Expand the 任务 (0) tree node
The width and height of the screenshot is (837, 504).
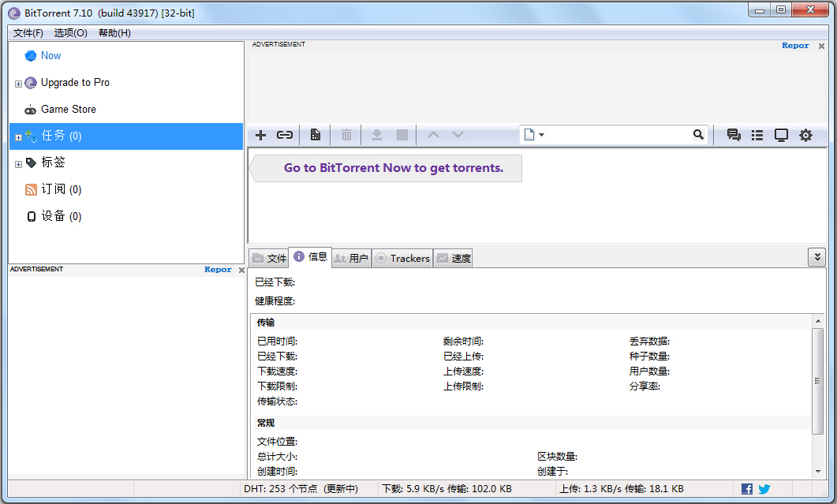(x=18, y=137)
